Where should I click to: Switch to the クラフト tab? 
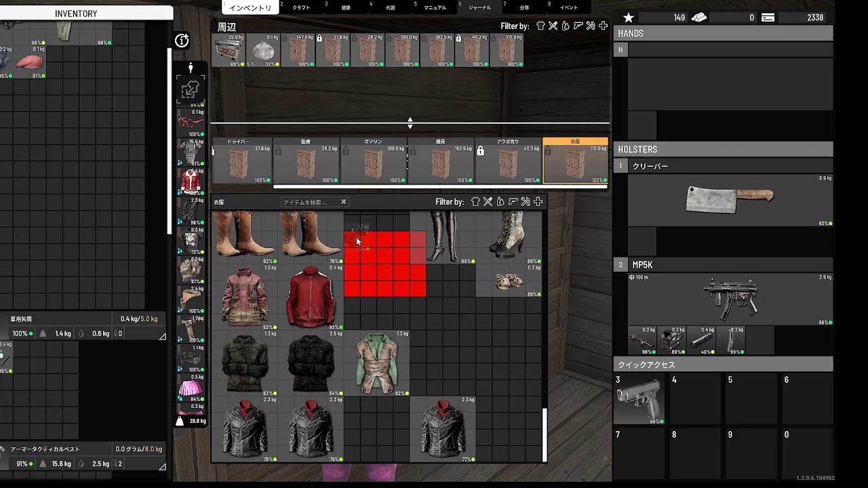(x=301, y=7)
